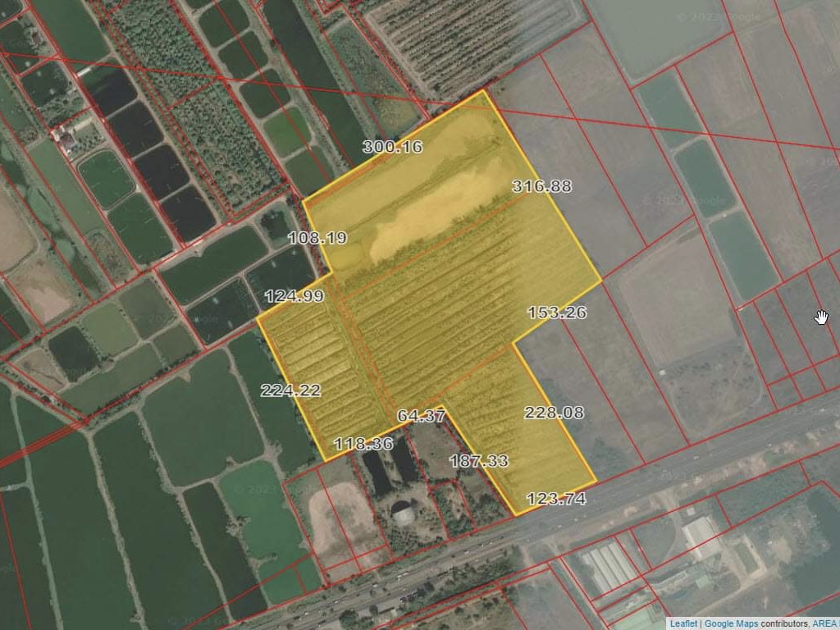Click the 300.16 boundary length label
The width and height of the screenshot is (840, 630).
392,147
